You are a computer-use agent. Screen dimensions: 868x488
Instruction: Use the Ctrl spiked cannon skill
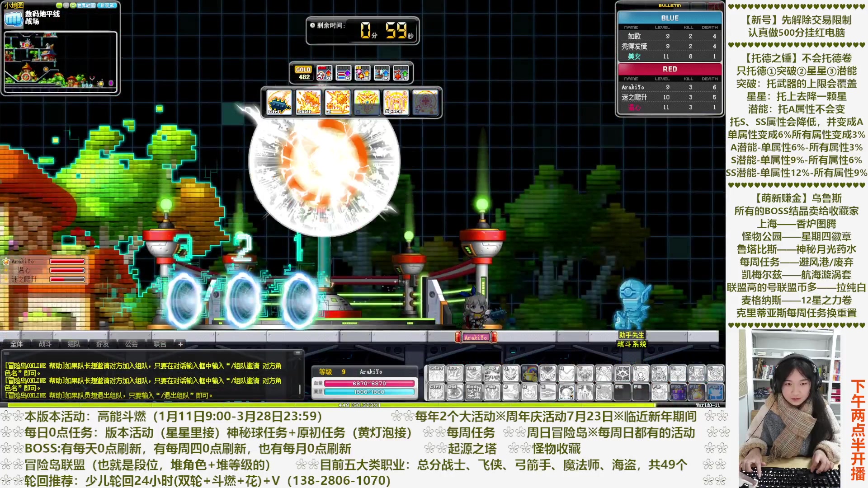coord(279,102)
